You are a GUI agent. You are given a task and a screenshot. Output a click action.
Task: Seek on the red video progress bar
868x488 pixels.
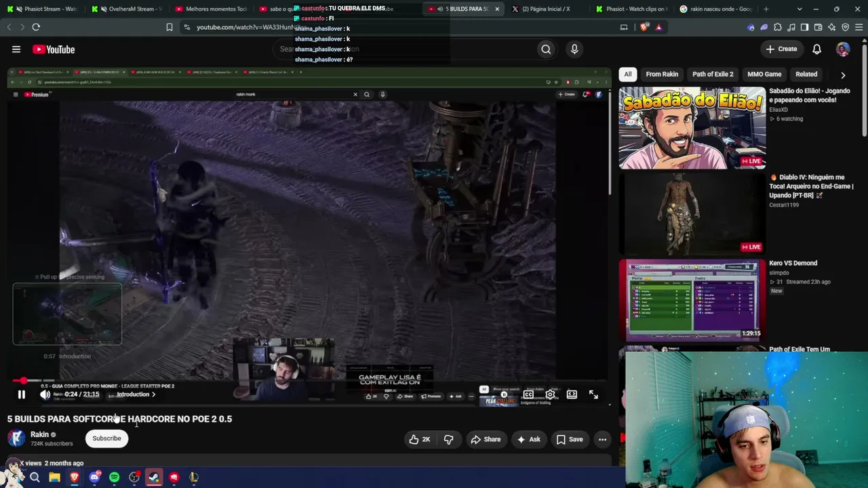tap(309, 381)
